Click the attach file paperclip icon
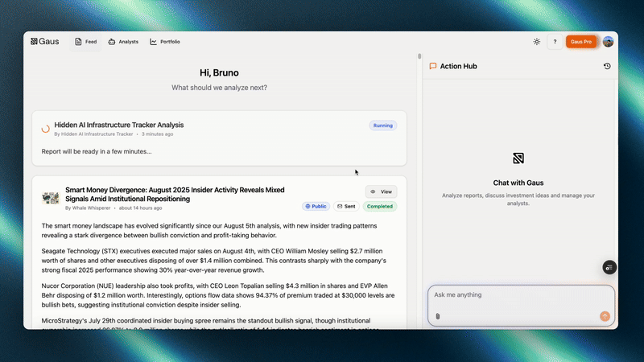The height and width of the screenshot is (362, 644). (x=438, y=316)
